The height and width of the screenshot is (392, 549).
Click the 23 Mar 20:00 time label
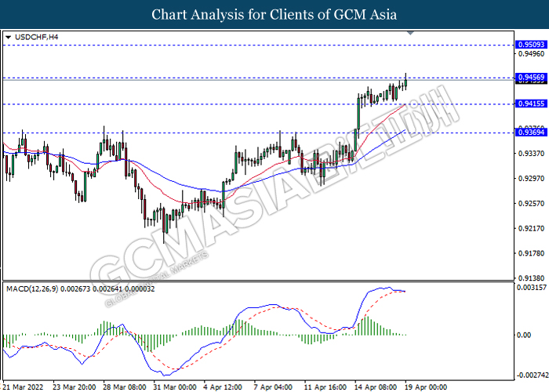click(x=75, y=387)
